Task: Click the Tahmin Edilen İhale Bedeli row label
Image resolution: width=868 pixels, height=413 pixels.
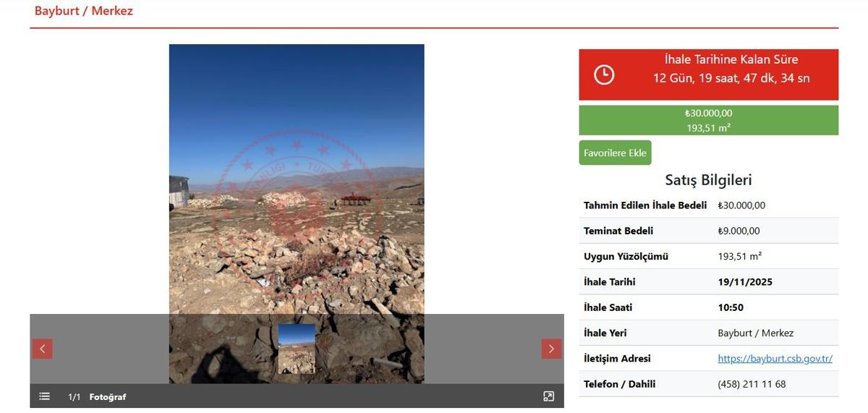Action: pyautogui.click(x=645, y=205)
